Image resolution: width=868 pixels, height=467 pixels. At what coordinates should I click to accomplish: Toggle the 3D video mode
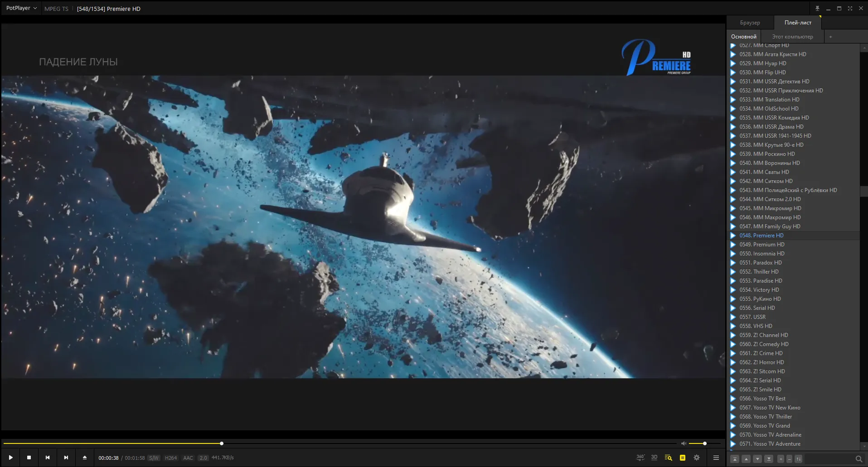pyautogui.click(x=654, y=457)
